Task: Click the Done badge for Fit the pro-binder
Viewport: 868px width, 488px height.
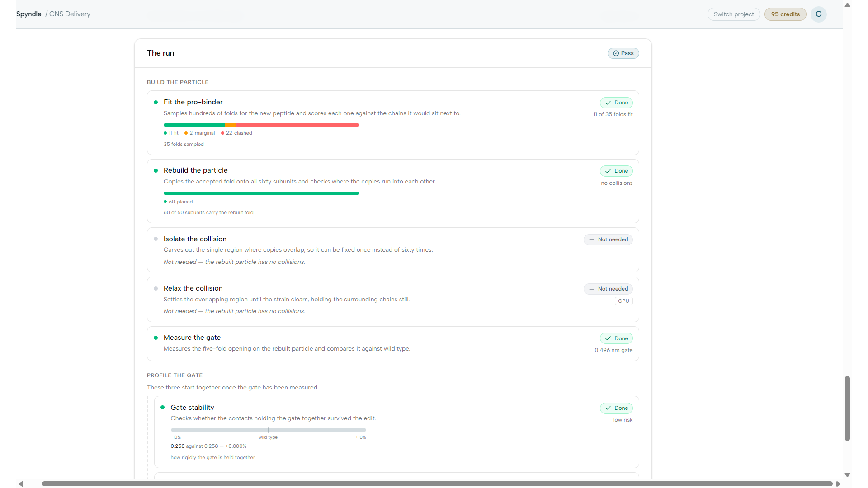Action: 616,103
